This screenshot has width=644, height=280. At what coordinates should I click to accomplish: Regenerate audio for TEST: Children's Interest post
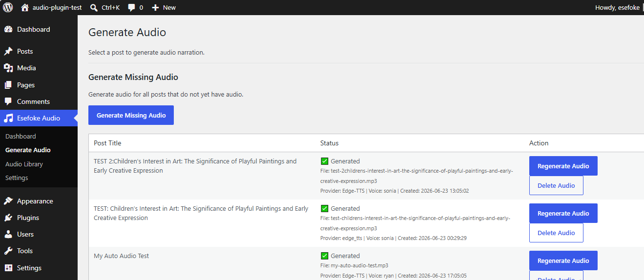563,213
